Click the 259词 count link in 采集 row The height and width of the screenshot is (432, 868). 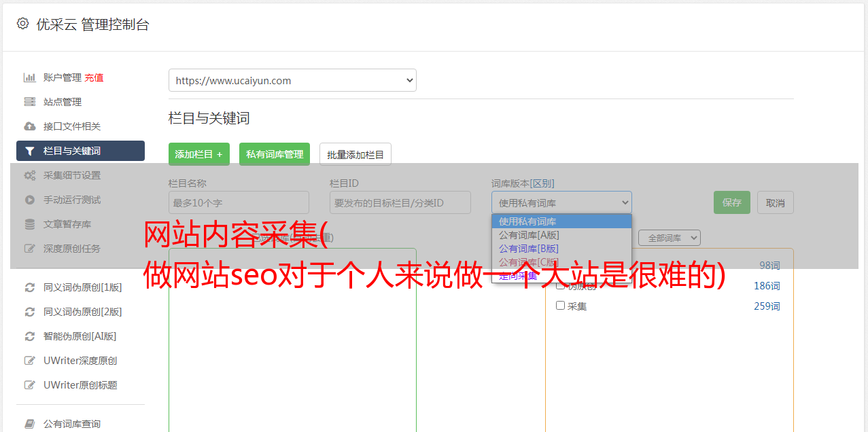[767, 306]
